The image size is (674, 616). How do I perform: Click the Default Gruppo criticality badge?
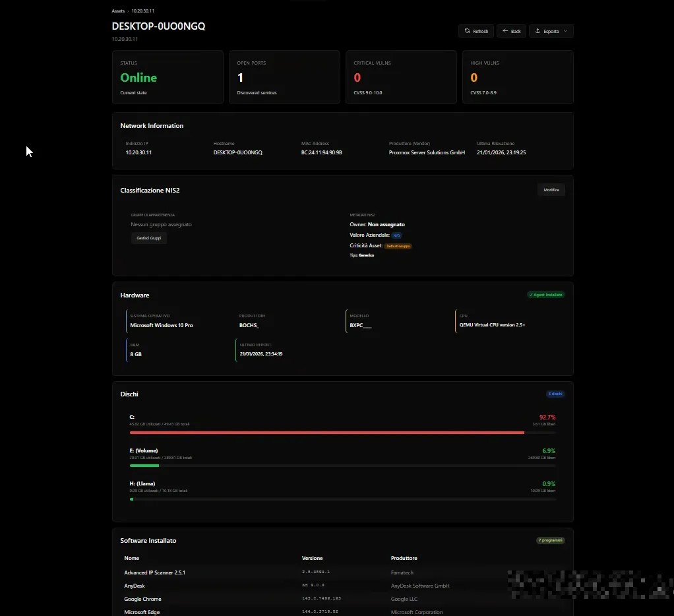(398, 246)
